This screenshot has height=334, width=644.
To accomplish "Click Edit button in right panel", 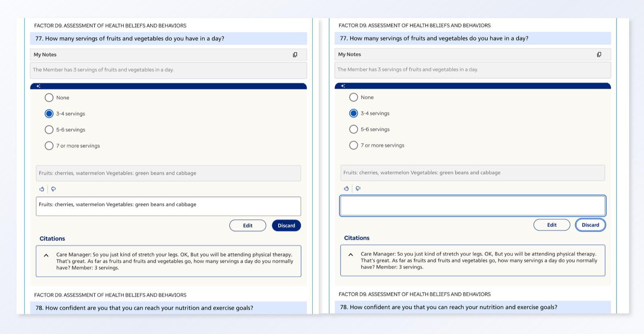I will (x=552, y=225).
